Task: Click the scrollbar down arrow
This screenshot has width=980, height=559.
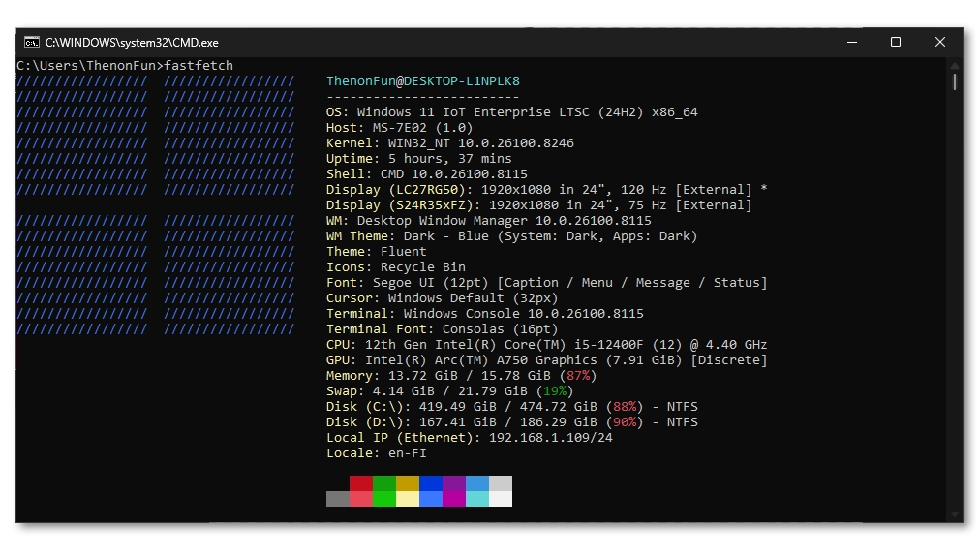Action: coord(955,514)
